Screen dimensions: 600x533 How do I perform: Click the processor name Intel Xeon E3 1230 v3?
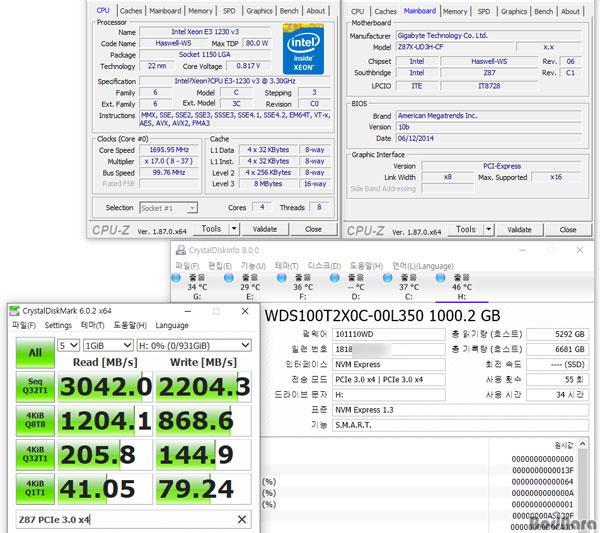click(x=205, y=32)
